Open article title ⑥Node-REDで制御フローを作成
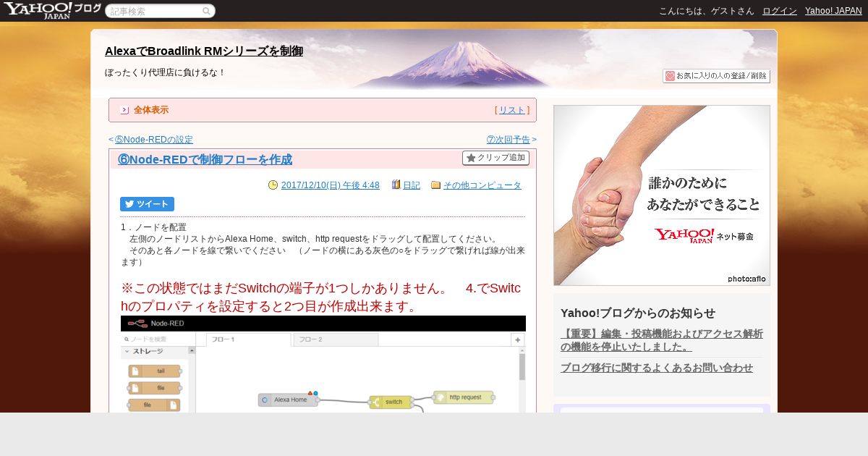The height and width of the screenshot is (456, 868). tap(205, 159)
